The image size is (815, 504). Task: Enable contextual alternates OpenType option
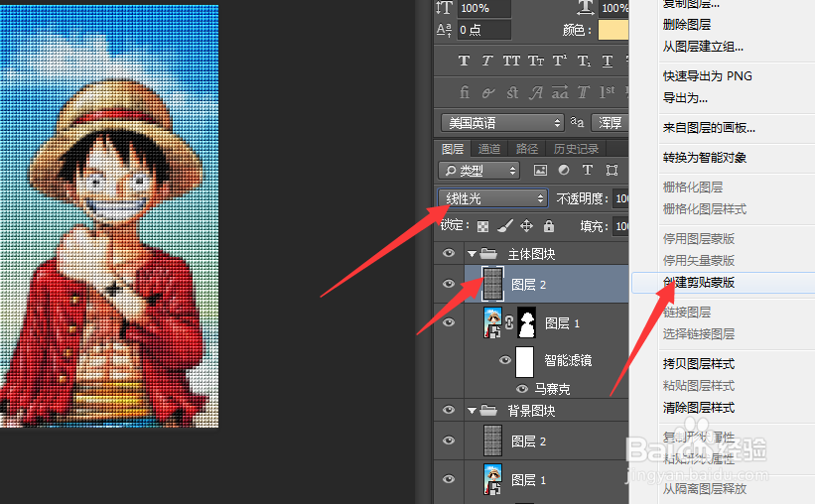pyautogui.click(x=487, y=92)
